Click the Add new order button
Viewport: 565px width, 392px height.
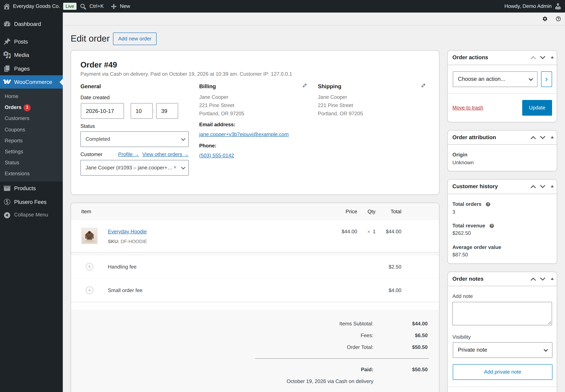pyautogui.click(x=135, y=39)
